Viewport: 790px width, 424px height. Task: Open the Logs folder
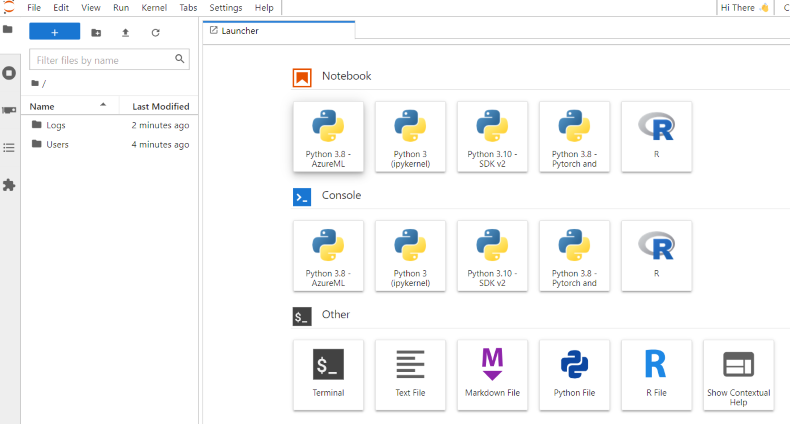55,125
